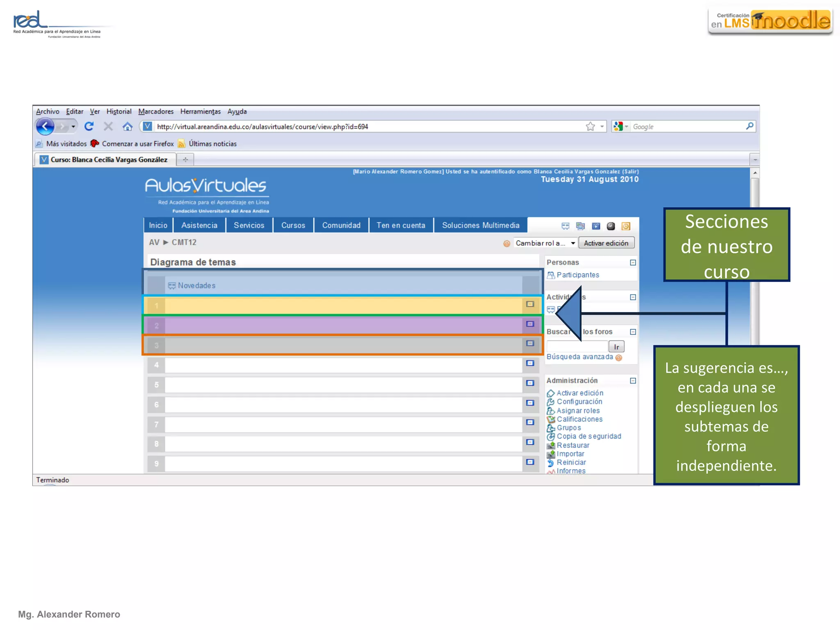This screenshot has height=630, width=840.
Task: Click the reload page icon
Action: [89, 126]
